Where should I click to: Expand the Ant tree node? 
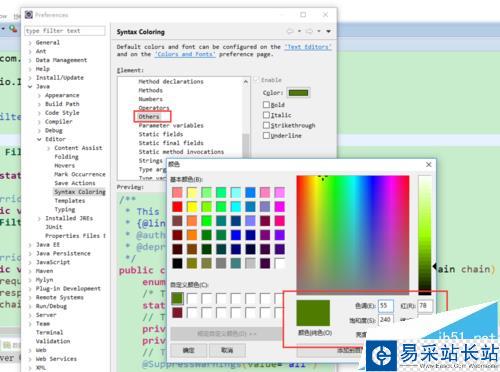(30, 51)
